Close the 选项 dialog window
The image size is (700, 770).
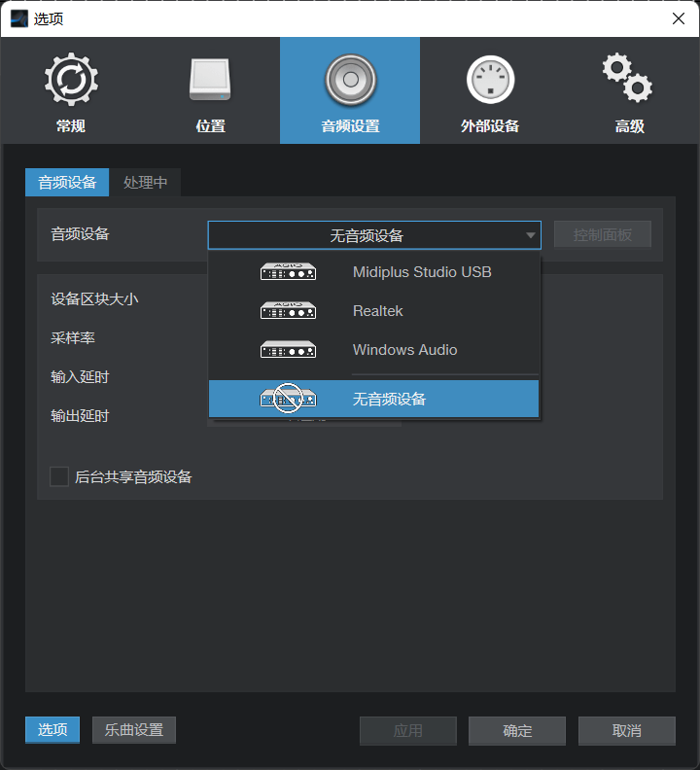pos(679,18)
